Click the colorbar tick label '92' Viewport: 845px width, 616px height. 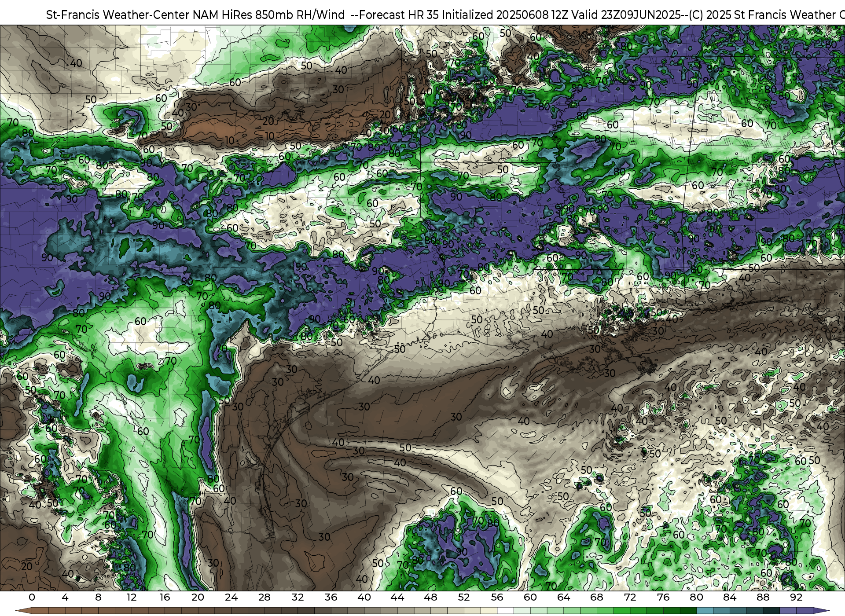(796, 597)
